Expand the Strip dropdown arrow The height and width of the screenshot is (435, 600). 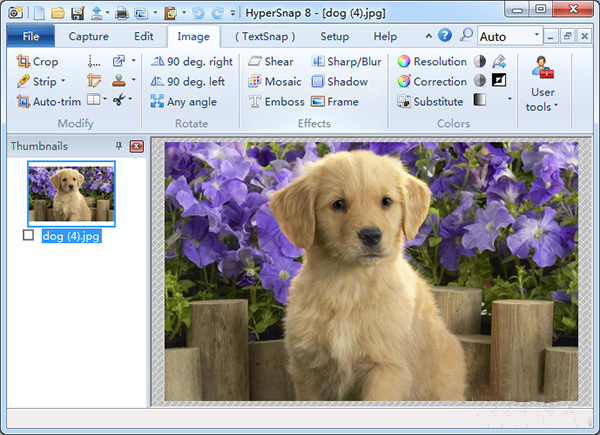[x=63, y=81]
